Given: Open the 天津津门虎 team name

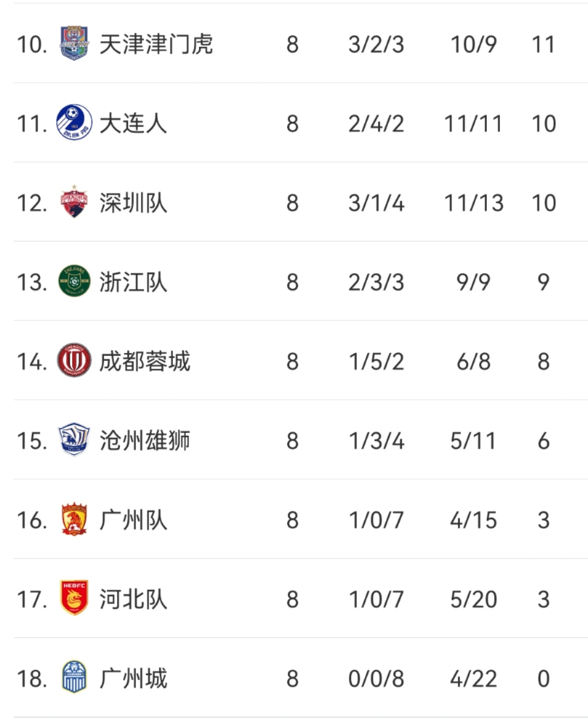Looking at the screenshot, I should point(156,44).
